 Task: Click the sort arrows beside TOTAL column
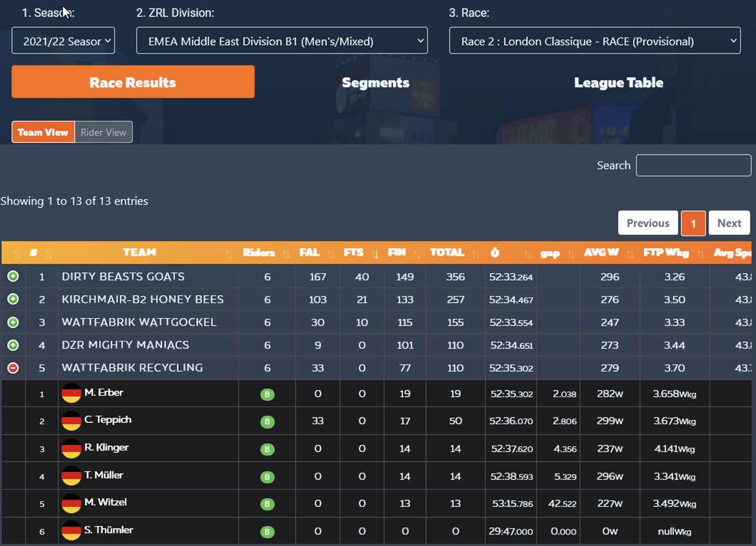476,254
